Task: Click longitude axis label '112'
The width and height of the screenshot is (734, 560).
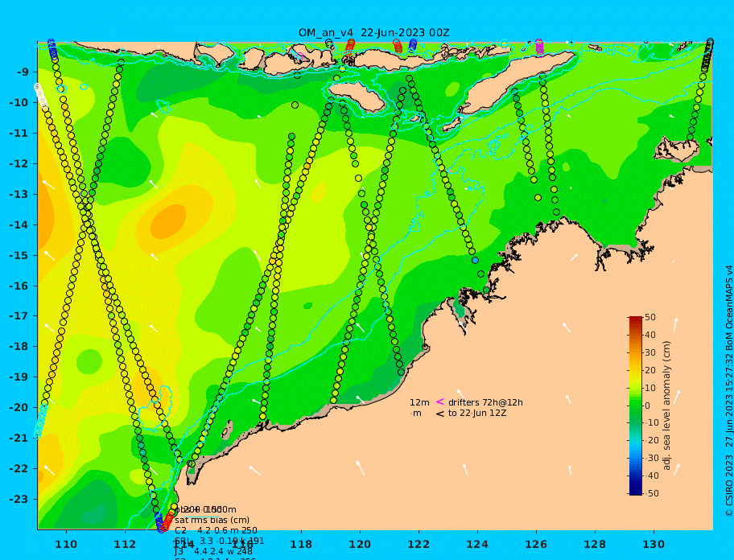Action: [x=125, y=544]
